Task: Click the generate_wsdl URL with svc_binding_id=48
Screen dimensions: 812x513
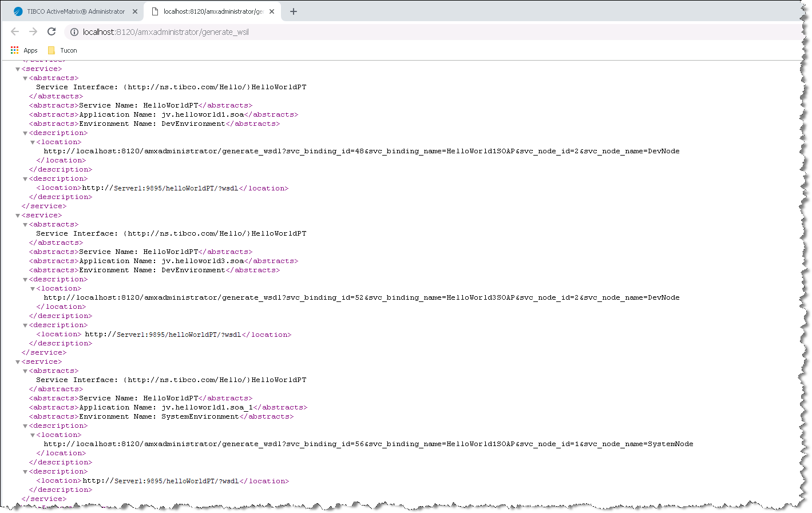Action: [362, 151]
